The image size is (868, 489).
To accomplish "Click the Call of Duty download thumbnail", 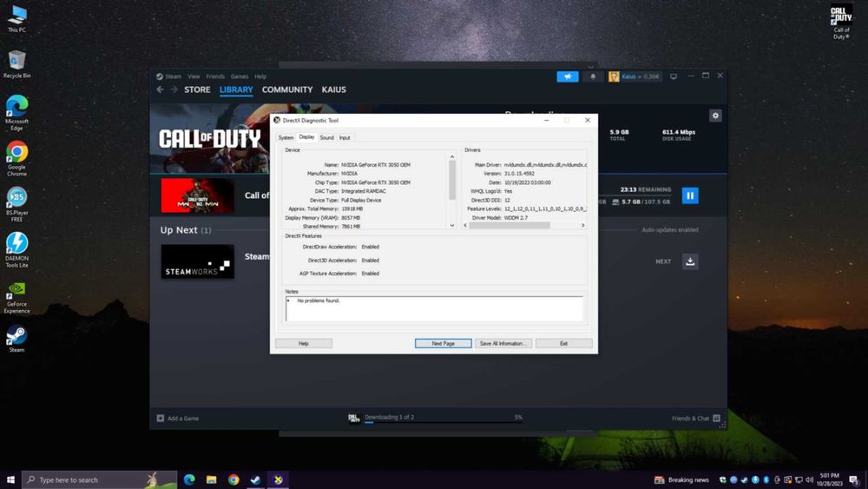I will [198, 195].
